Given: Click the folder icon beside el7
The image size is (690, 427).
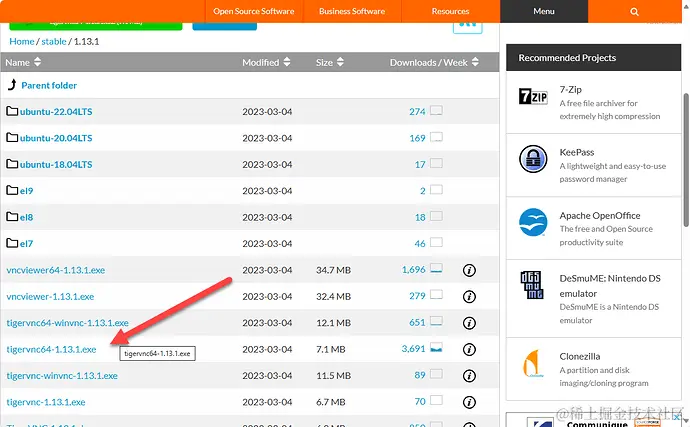Looking at the screenshot, I should [12, 243].
